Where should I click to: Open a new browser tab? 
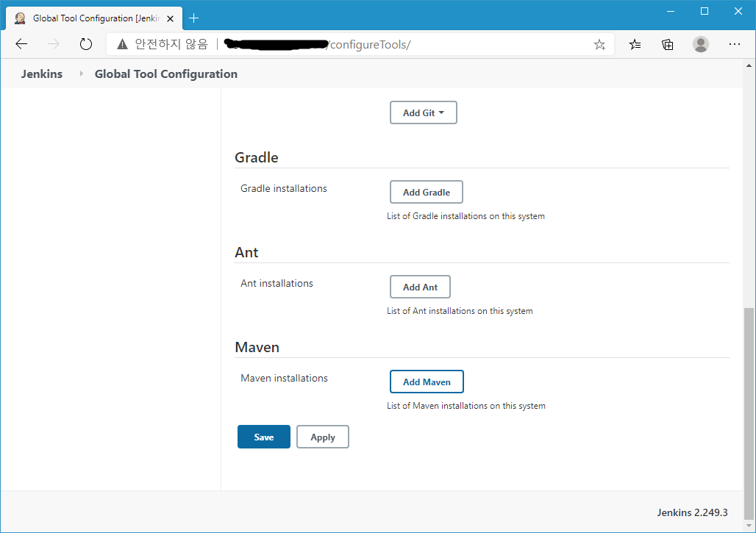[x=194, y=18]
